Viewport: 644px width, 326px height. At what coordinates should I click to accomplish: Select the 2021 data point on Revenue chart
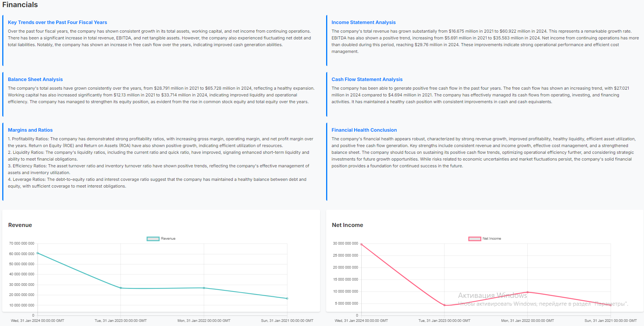point(287,299)
